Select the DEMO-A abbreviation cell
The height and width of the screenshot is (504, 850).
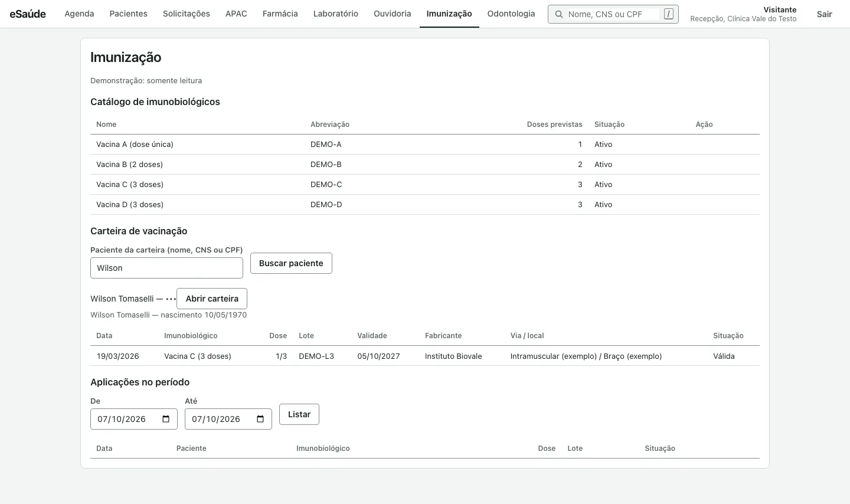pyautogui.click(x=326, y=145)
